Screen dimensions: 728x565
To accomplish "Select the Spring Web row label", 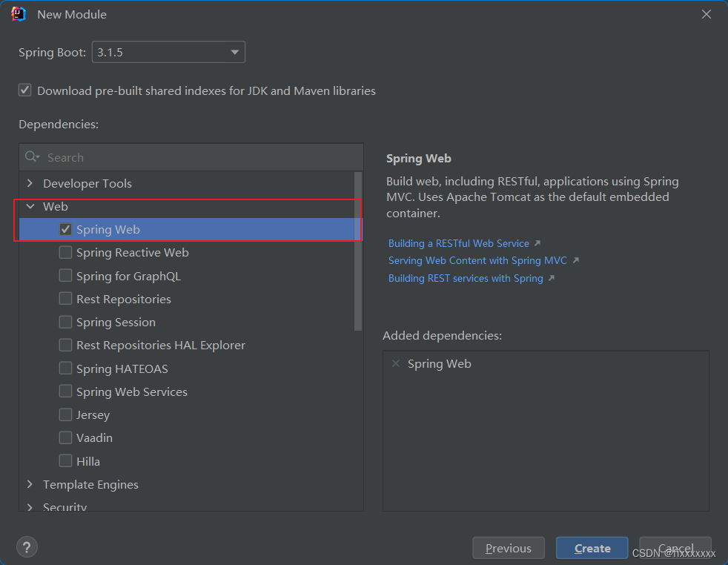I will pyautogui.click(x=108, y=229).
